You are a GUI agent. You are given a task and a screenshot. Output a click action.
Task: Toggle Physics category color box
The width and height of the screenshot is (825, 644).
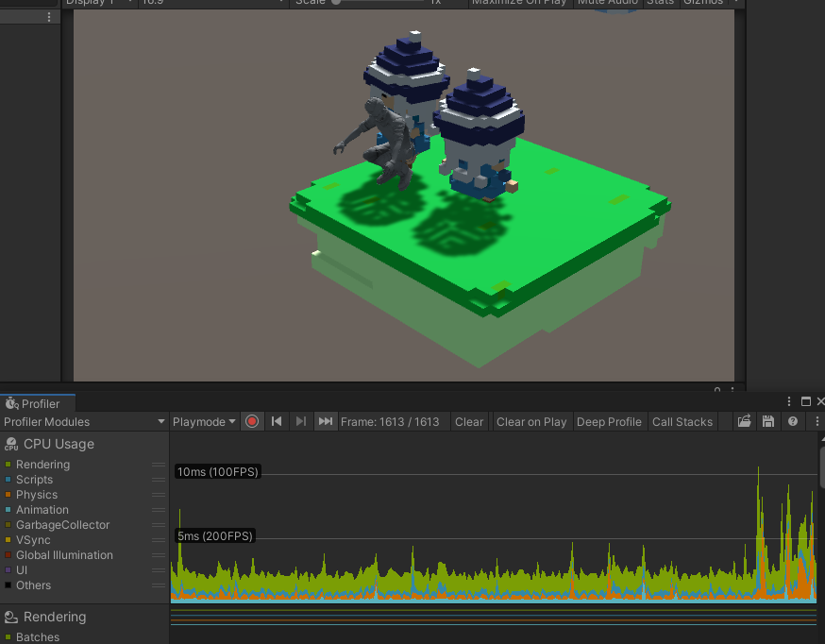[8, 495]
